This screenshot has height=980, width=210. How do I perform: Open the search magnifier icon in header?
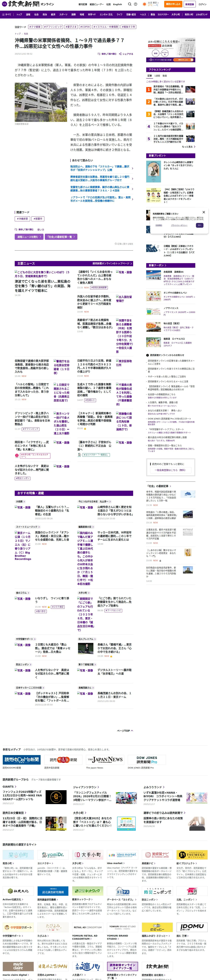click(130, 4)
